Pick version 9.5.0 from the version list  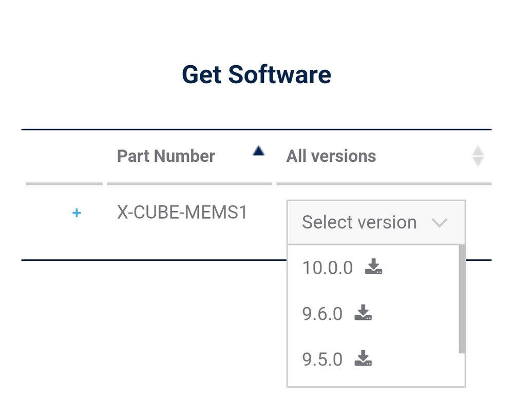[322, 359]
